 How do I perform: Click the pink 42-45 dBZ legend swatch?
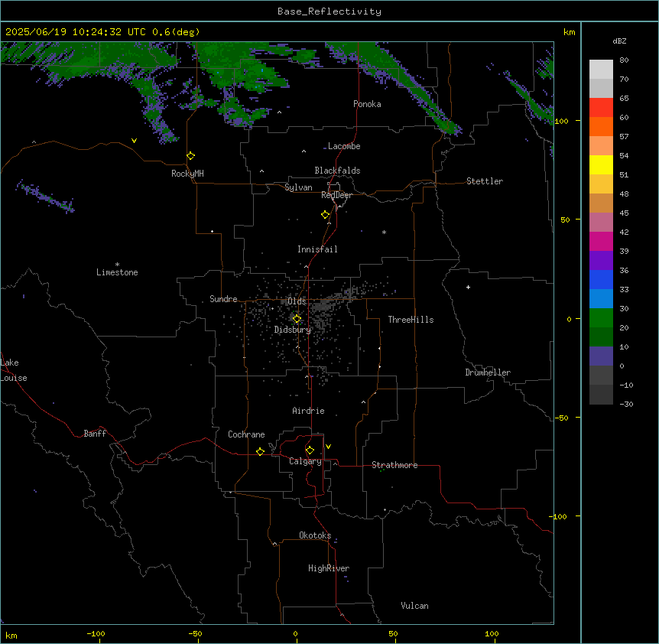[601, 222]
